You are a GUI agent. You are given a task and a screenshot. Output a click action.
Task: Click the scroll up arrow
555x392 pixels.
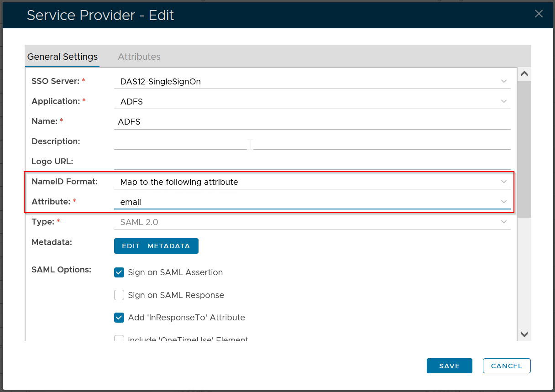[524, 74]
